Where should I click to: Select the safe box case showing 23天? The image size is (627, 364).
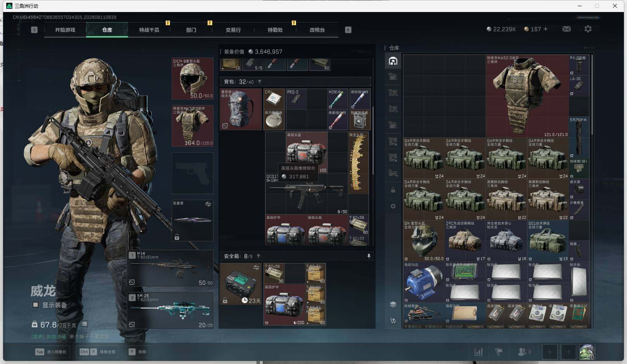click(x=241, y=284)
